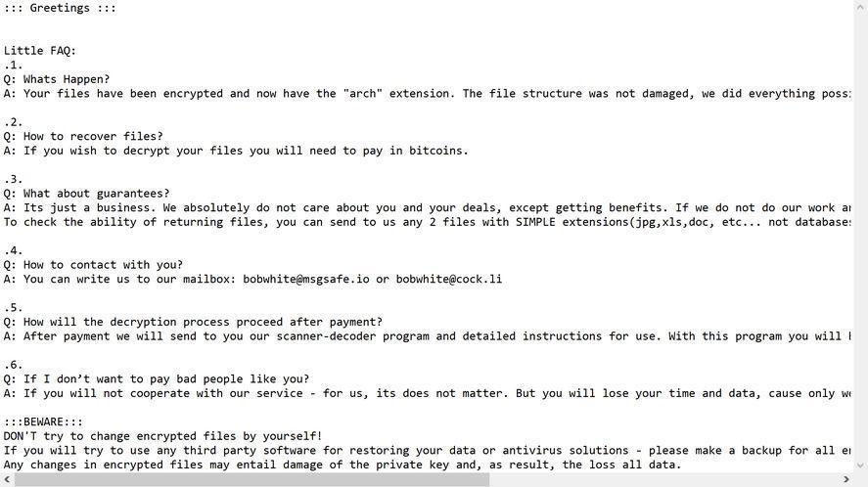
Task: Click the bobwhite@cock.li email address
Action: click(449, 279)
